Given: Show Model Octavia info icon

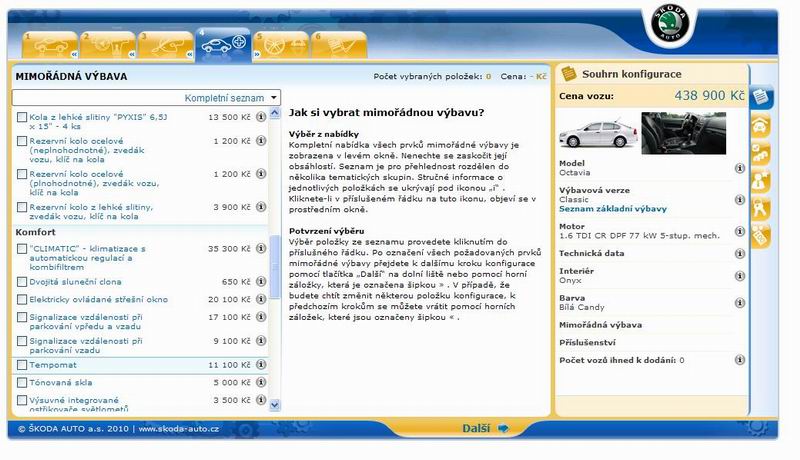Looking at the screenshot, I should (740, 168).
